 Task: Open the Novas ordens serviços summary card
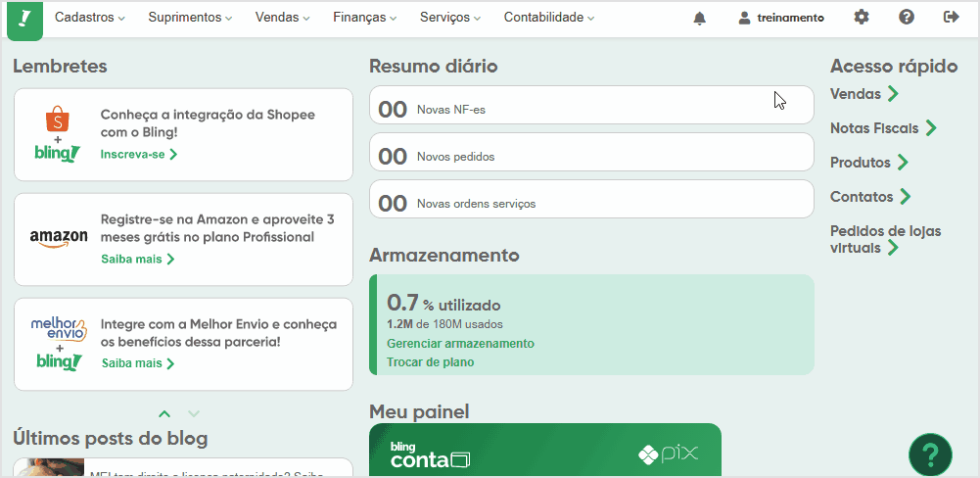[591, 199]
